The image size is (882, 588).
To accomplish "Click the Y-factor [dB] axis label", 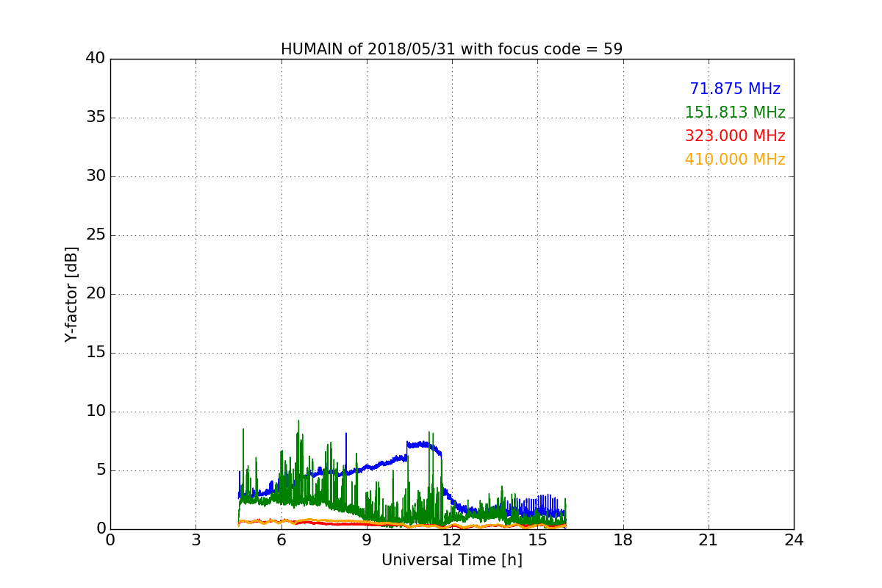I will pos(71,294).
